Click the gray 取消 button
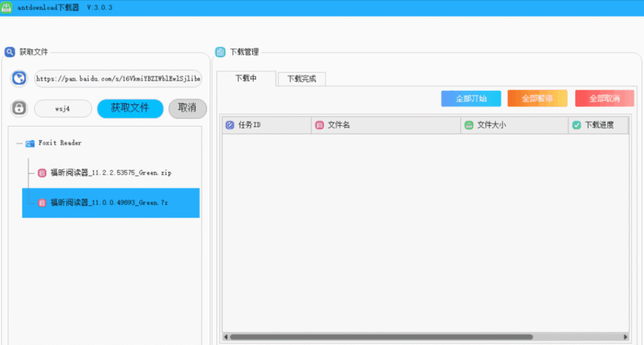The width and height of the screenshot is (644, 345). [187, 108]
